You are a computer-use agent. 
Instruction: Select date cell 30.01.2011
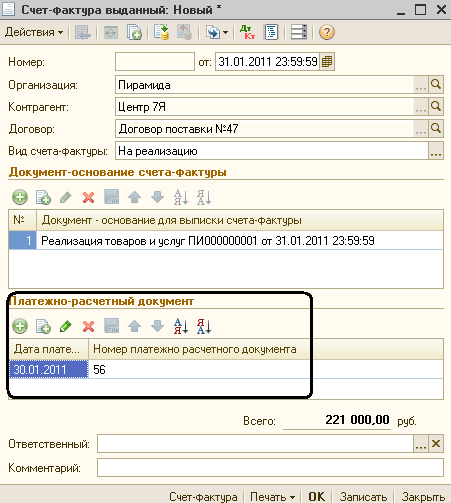pos(49,369)
